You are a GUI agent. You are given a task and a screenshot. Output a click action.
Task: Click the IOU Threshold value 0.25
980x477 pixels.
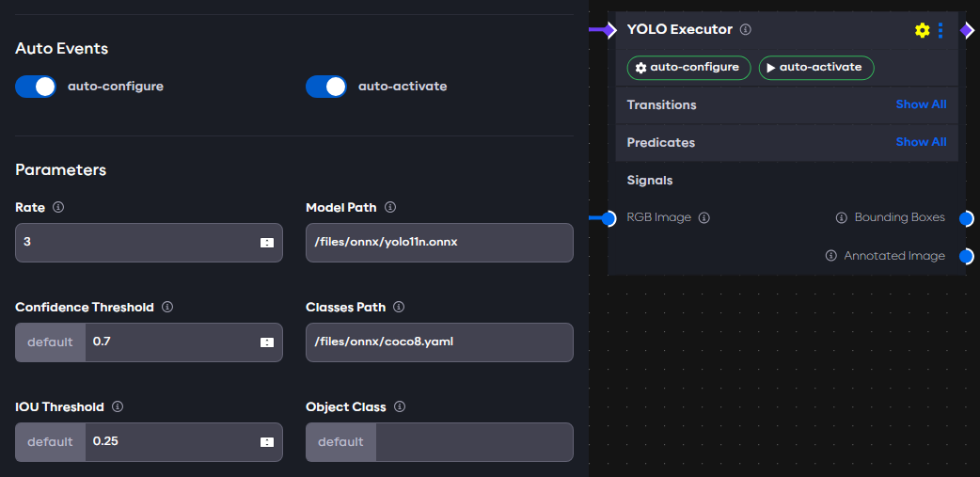coord(105,440)
